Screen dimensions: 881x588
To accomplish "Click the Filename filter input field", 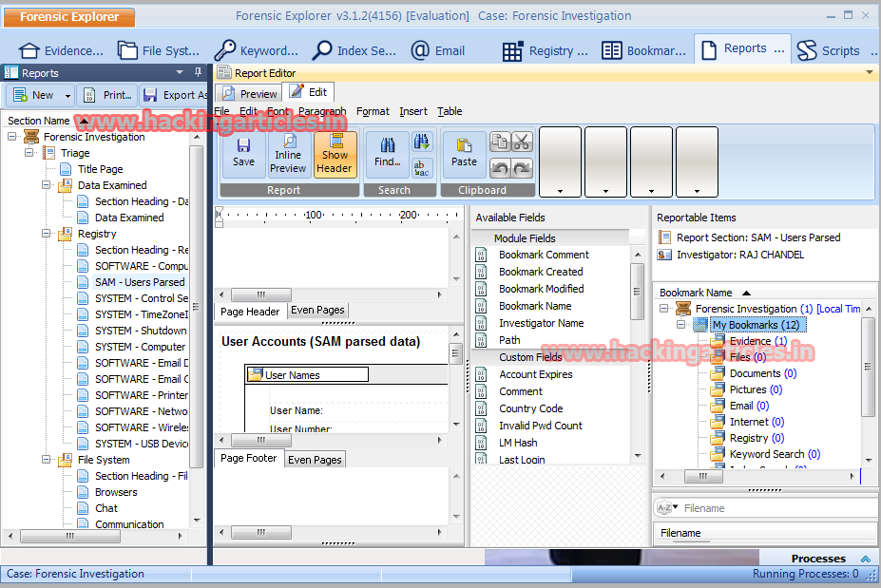I will pos(778,508).
